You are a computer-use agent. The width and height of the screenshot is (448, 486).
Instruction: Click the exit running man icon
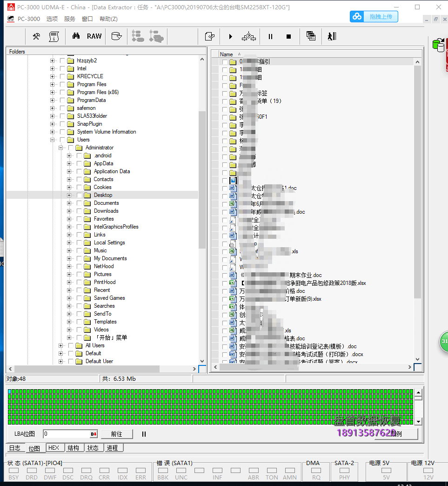pyautogui.click(x=332, y=36)
